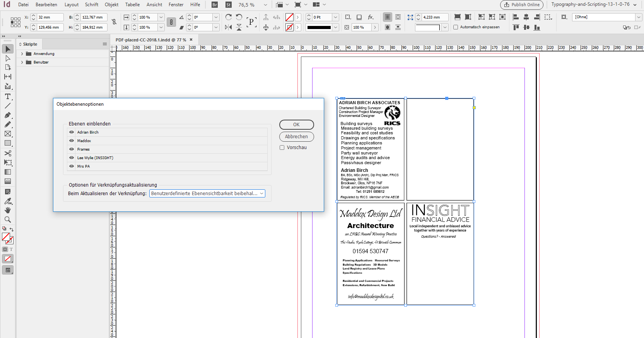Enable Automatisch einpassen checkbox
The height and width of the screenshot is (338, 644).
tap(456, 27)
